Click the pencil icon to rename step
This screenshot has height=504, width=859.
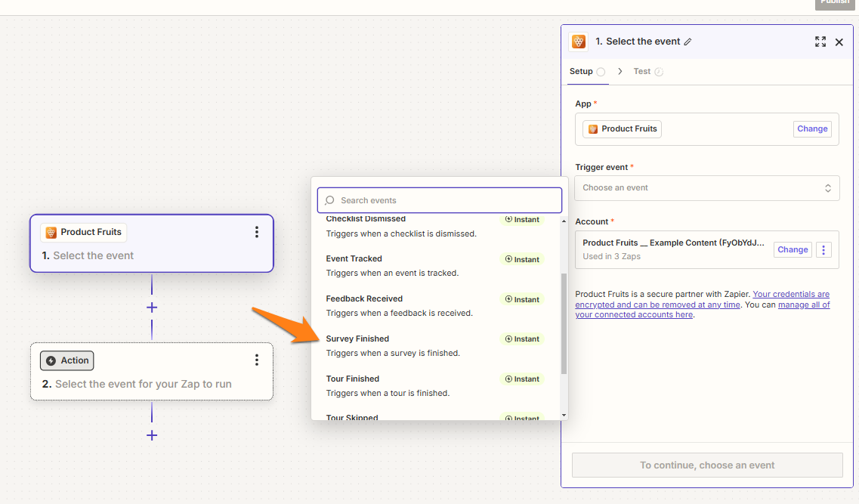[x=688, y=42]
